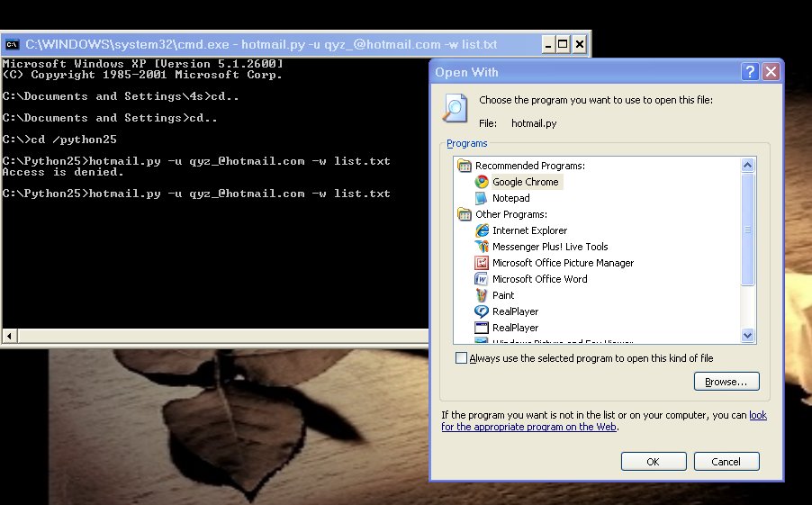812x505 pixels.
Task: Click the Messenger Plus! Live Tools icon
Action: 482,247
